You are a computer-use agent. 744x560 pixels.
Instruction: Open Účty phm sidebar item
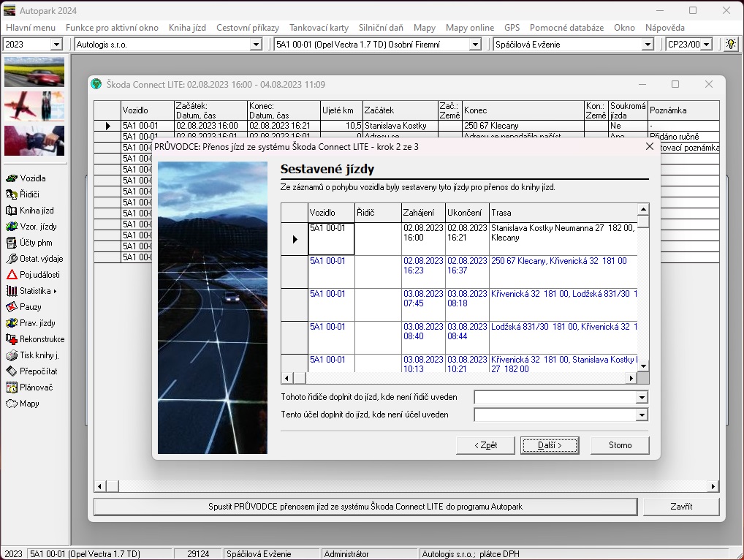pyautogui.click(x=29, y=243)
